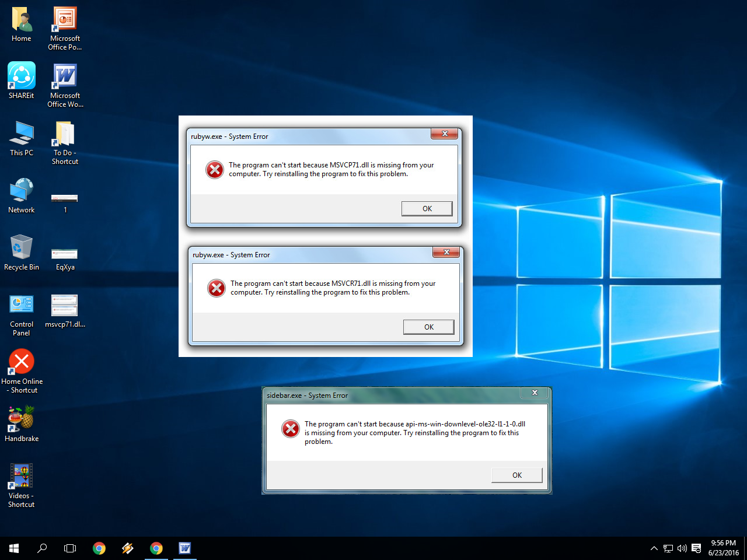The height and width of the screenshot is (560, 747).
Task: Click the taskbar search magnifier
Action: point(42,548)
